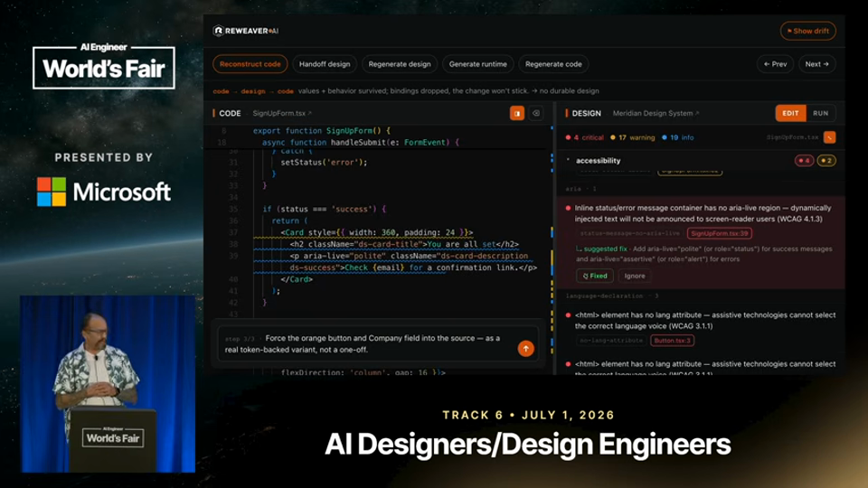
Task: Click the Microsoft logo
Action: [104, 192]
